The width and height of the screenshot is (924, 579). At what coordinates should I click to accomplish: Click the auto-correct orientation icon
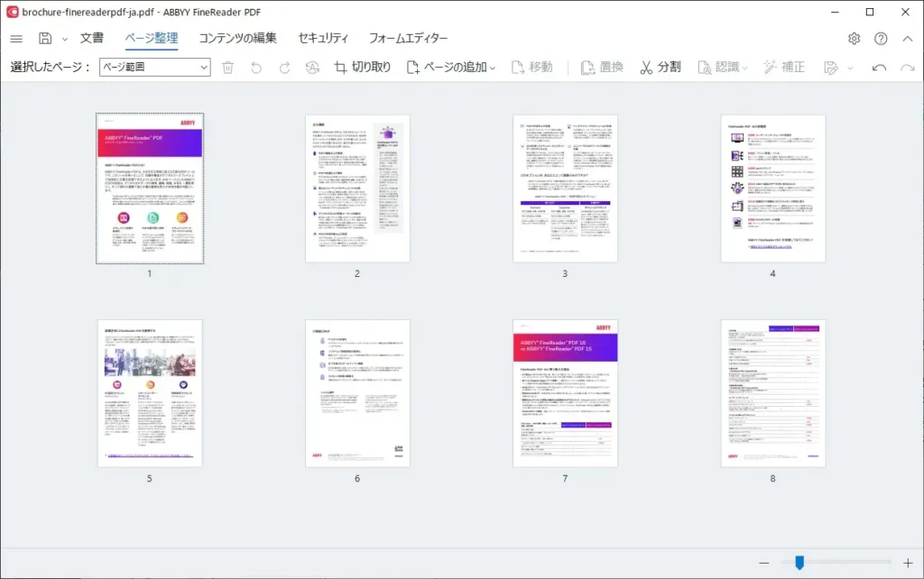point(312,68)
